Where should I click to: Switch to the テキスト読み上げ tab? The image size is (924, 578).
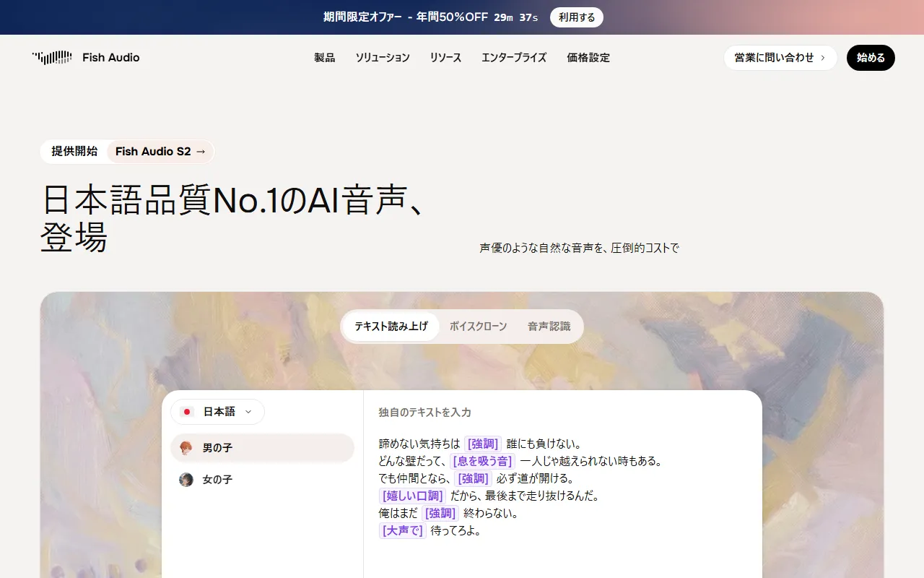[391, 327]
